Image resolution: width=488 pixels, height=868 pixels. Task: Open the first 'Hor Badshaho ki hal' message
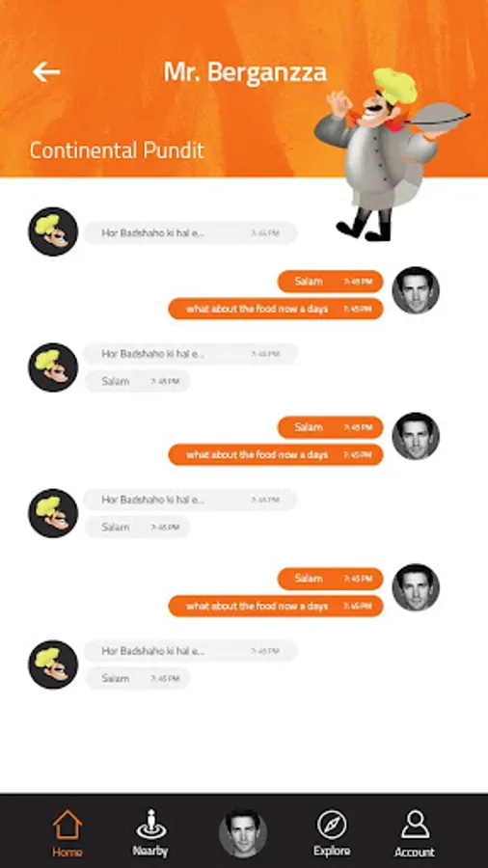click(x=191, y=233)
